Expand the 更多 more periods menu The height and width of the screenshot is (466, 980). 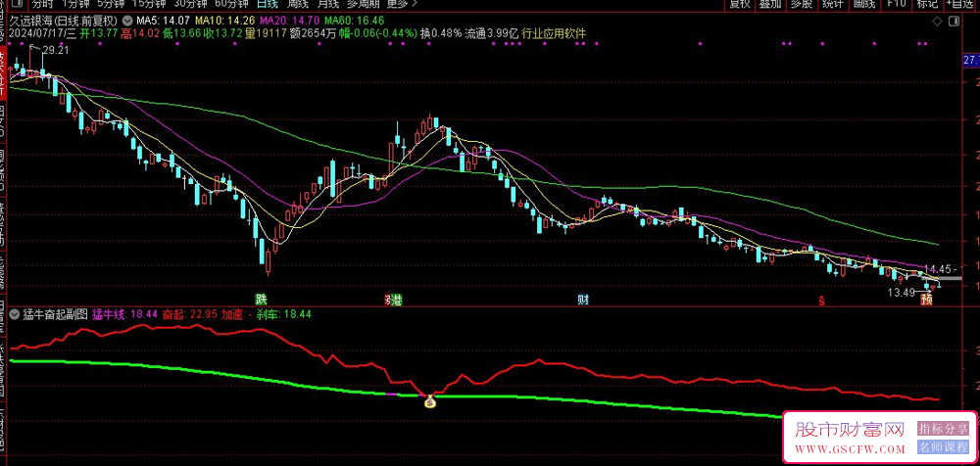click(x=401, y=3)
